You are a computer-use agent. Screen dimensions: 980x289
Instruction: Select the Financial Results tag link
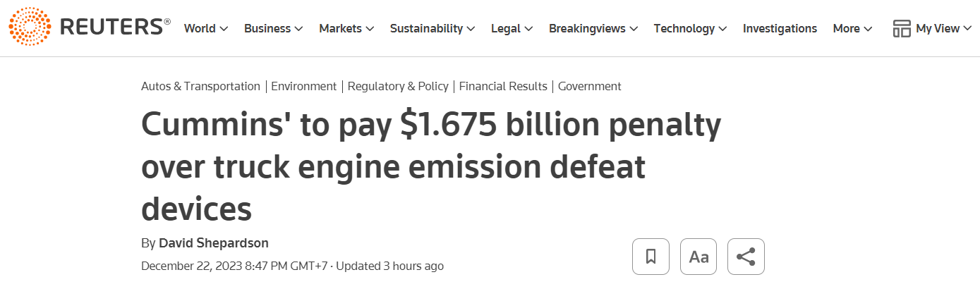point(503,86)
